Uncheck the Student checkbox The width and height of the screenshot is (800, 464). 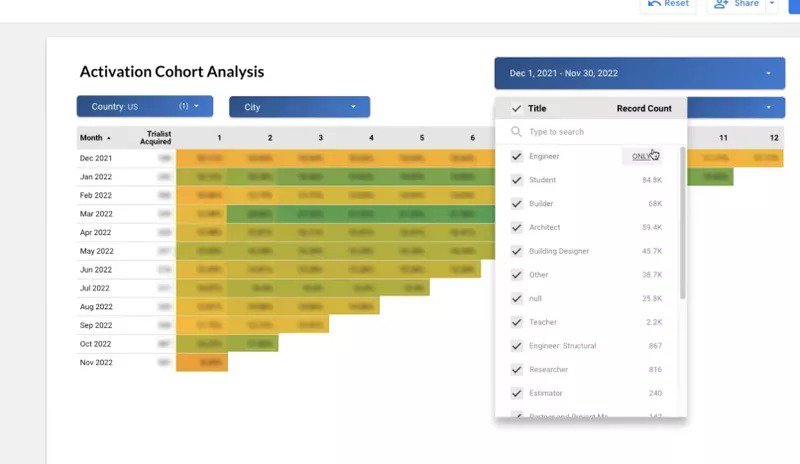(x=516, y=180)
